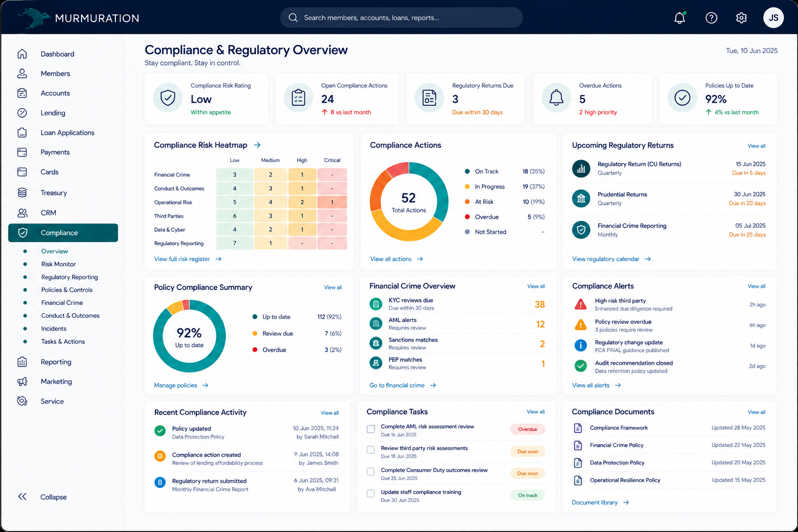
Task: Tick the Update staff compliance training checkbox
Action: click(371, 494)
